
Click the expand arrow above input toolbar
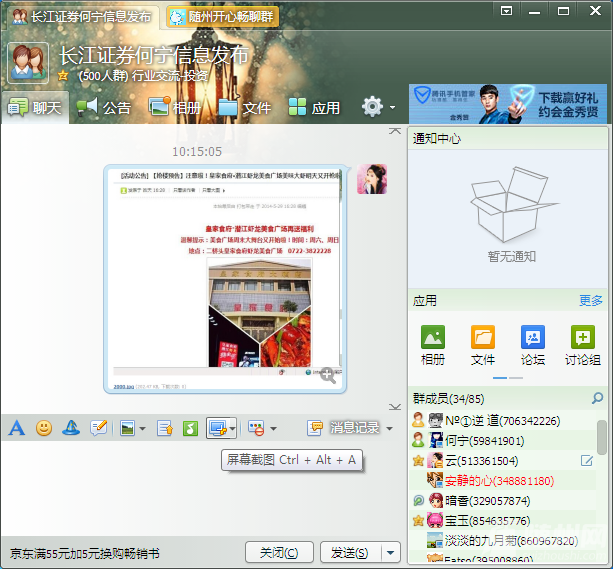[x=395, y=407]
